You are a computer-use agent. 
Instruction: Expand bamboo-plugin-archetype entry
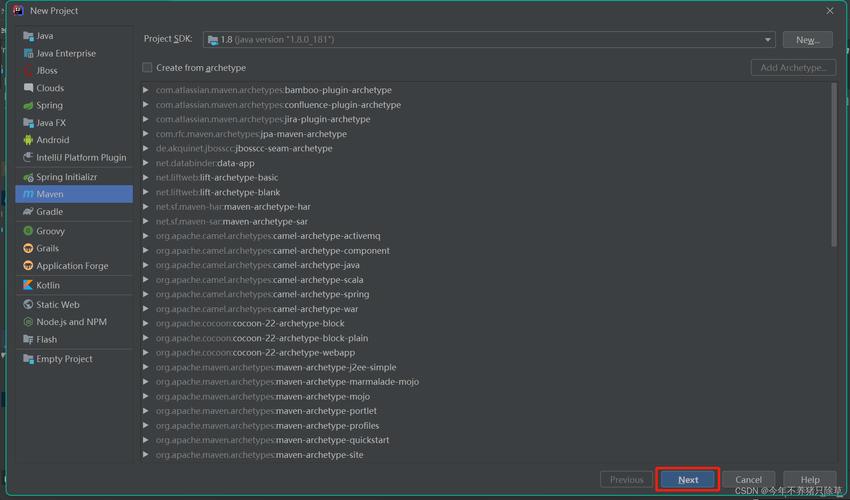coord(145,89)
